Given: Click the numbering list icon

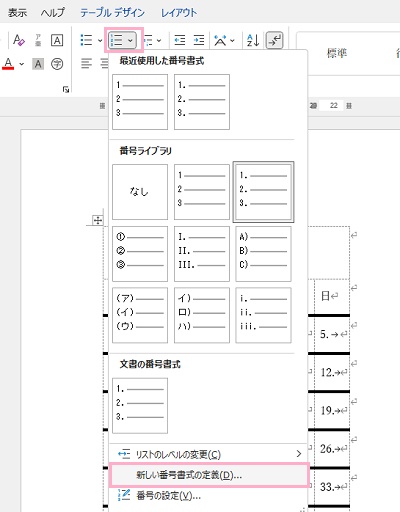Looking at the screenshot, I should tap(117, 40).
